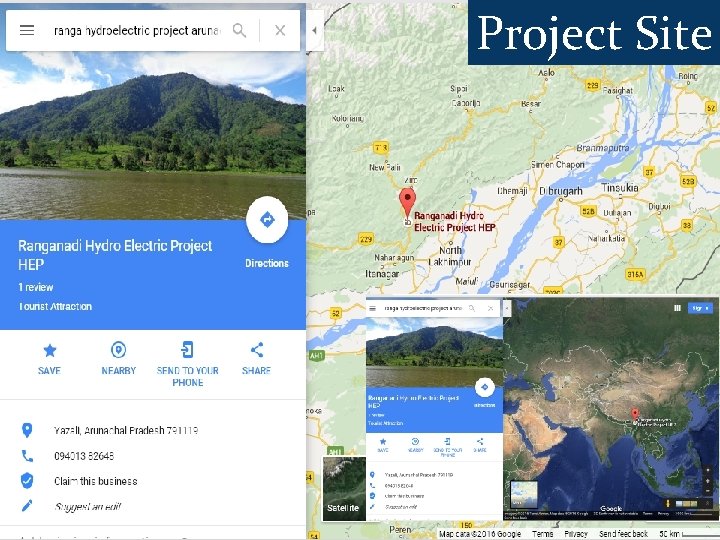Click the phone number 094013 52645
Image resolution: width=720 pixels, height=540 pixels.
click(84, 456)
